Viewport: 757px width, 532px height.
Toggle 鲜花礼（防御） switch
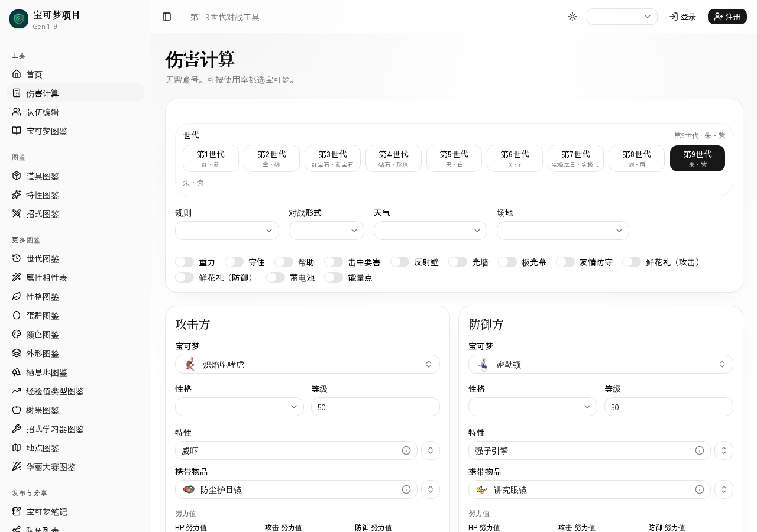[x=185, y=277]
